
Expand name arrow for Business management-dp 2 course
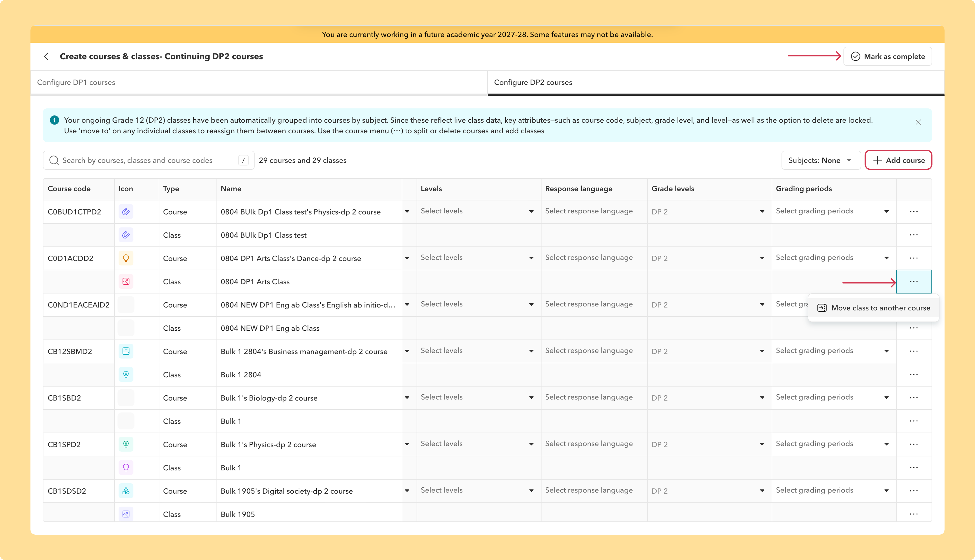(x=407, y=351)
